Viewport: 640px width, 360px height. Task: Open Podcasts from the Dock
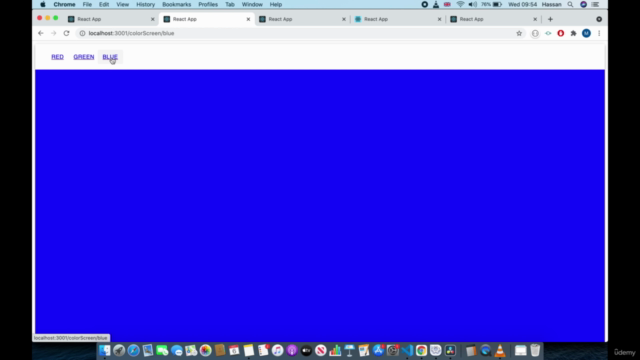292,350
